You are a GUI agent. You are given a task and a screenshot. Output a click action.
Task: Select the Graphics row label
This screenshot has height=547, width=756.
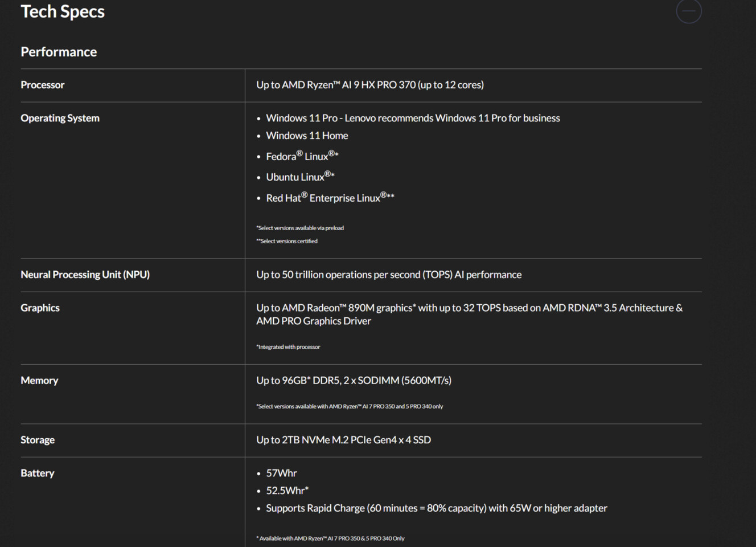[x=40, y=308]
